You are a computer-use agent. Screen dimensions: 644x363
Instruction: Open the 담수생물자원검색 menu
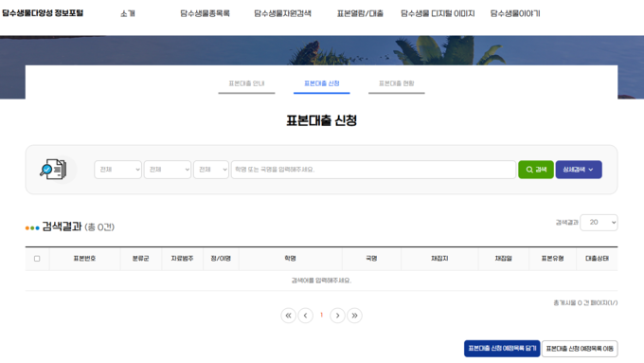(x=282, y=13)
